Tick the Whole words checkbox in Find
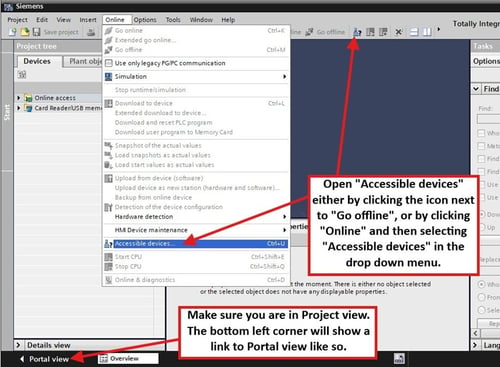 coord(481,133)
